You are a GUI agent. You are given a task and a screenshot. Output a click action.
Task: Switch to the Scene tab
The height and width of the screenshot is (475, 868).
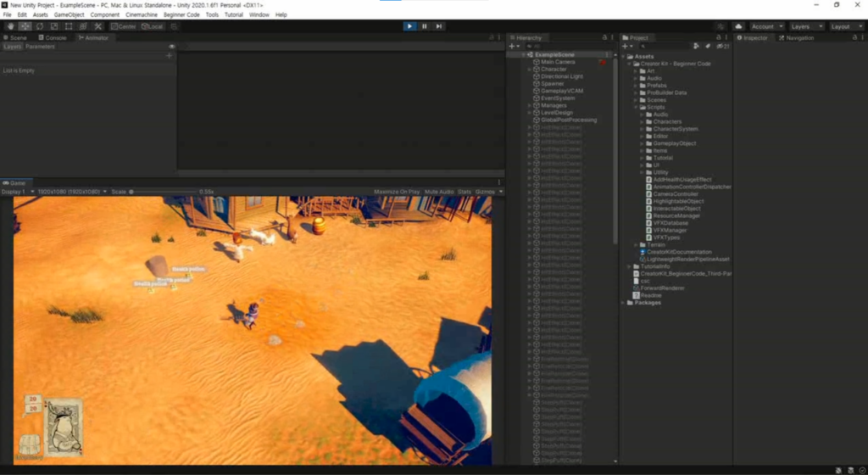15,37
